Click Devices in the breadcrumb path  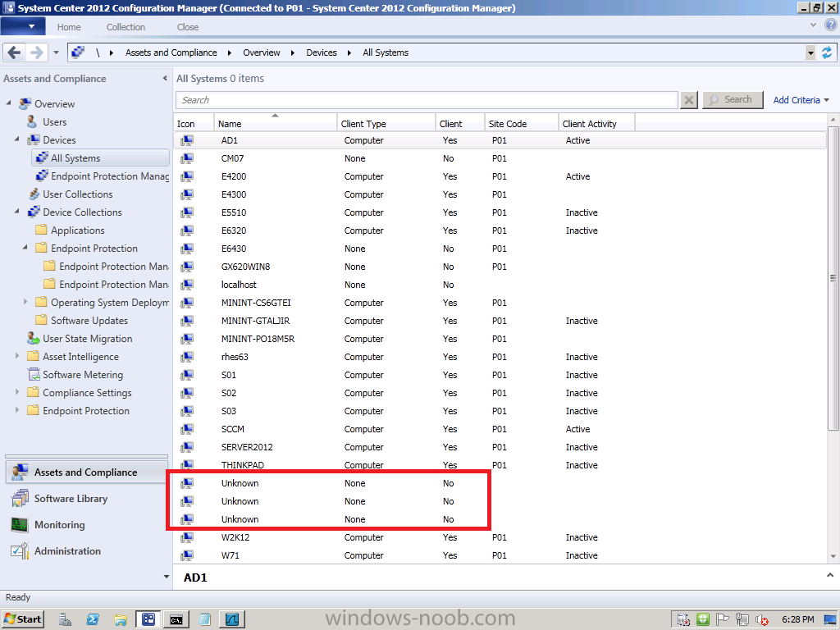click(x=322, y=52)
